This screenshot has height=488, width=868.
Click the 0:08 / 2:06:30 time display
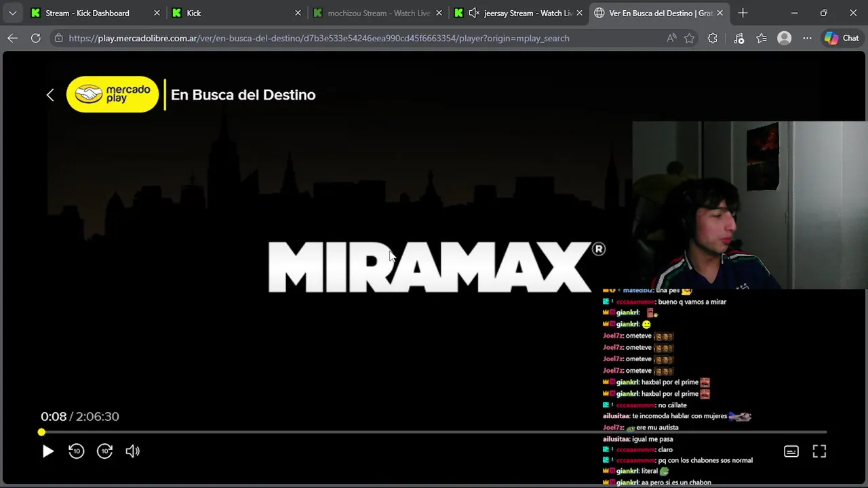pos(80,416)
